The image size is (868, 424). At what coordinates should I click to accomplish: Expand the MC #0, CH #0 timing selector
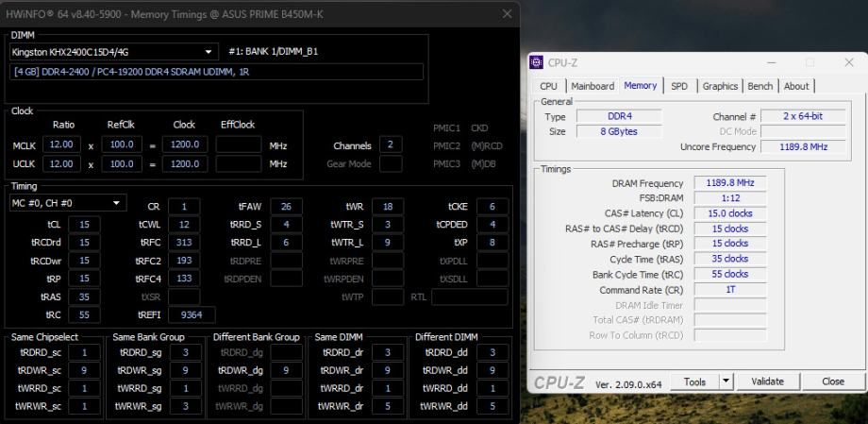point(68,203)
